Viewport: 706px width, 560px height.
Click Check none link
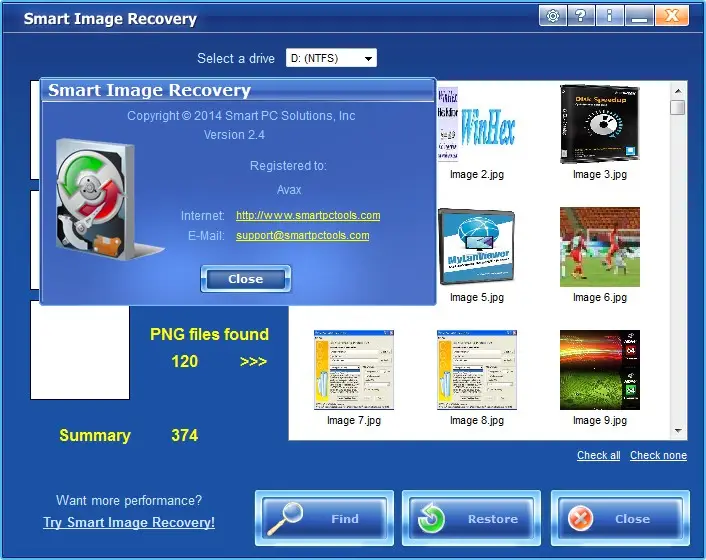(658, 455)
